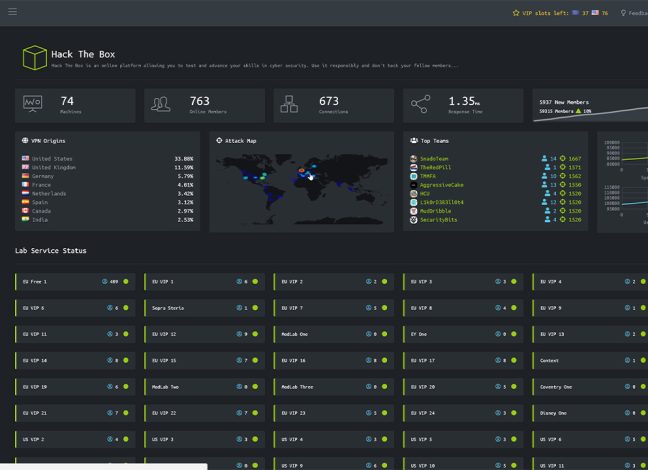Select the MedLab Three lab card

point(334,387)
